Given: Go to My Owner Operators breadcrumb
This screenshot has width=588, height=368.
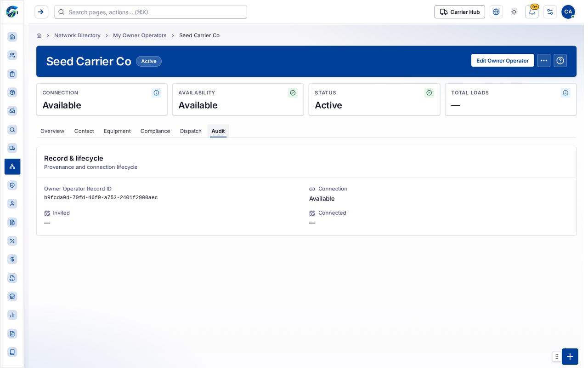Looking at the screenshot, I should click(140, 35).
